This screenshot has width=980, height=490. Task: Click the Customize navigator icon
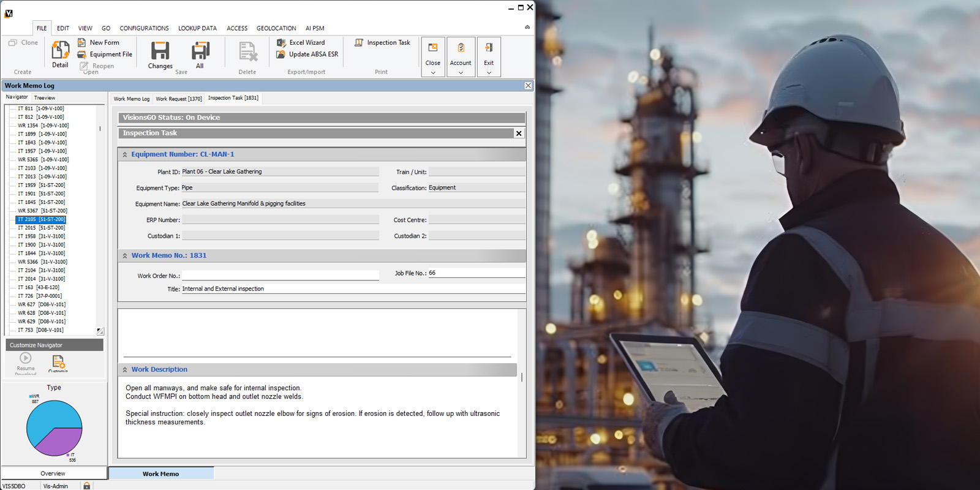58,362
